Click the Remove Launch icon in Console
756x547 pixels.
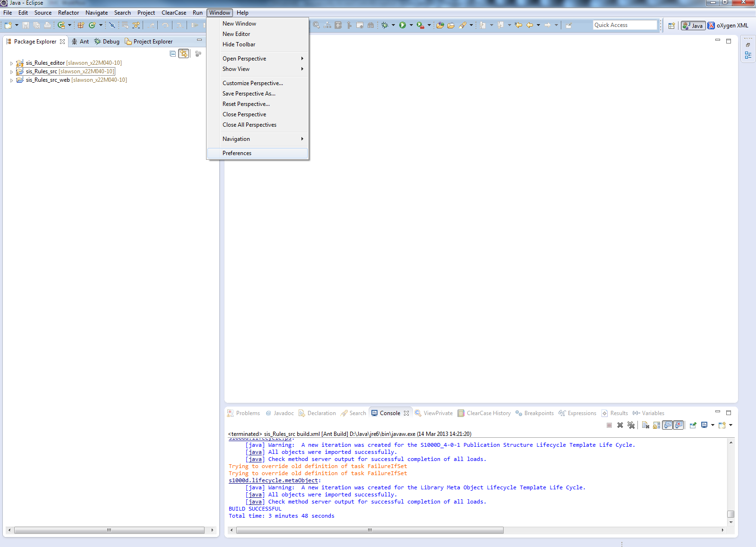pyautogui.click(x=620, y=425)
